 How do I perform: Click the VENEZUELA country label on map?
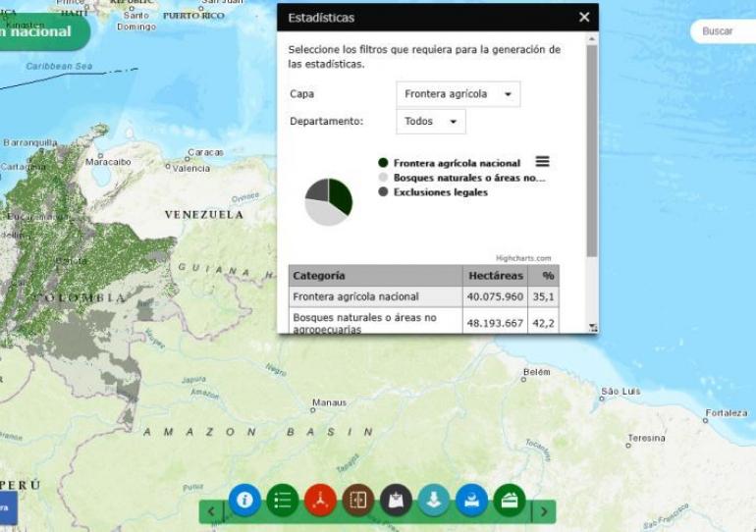[204, 214]
